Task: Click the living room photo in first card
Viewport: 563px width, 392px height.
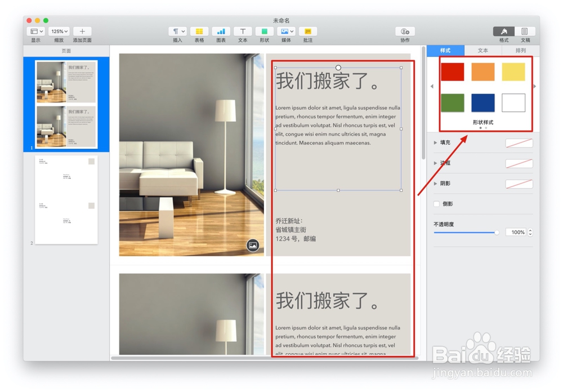Action: click(191, 155)
